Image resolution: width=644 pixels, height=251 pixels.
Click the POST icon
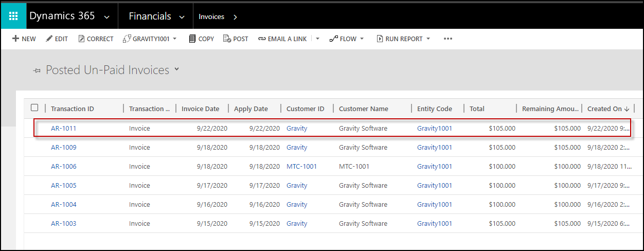pos(227,39)
